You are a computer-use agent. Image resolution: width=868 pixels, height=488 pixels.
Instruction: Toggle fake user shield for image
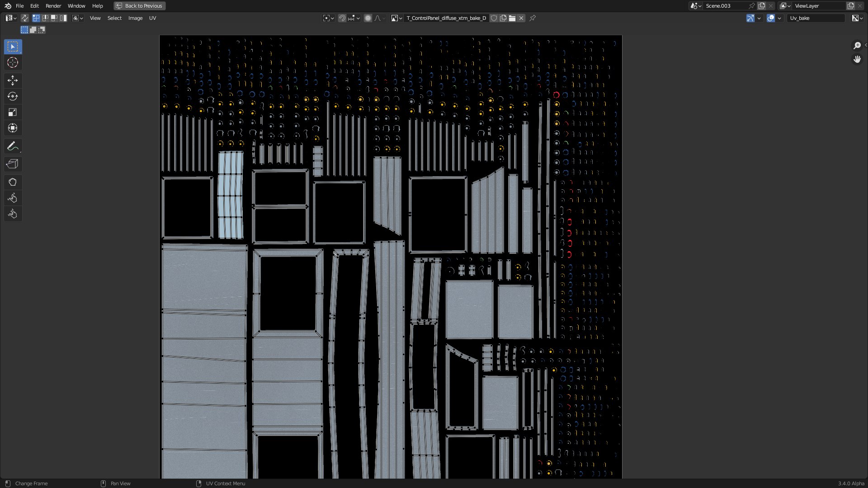[x=494, y=18]
